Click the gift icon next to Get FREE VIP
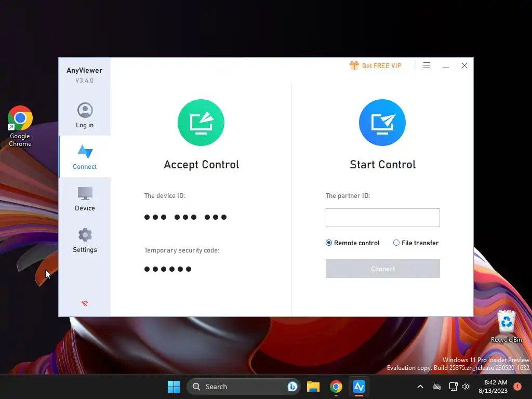This screenshot has height=399, width=532. point(354,65)
